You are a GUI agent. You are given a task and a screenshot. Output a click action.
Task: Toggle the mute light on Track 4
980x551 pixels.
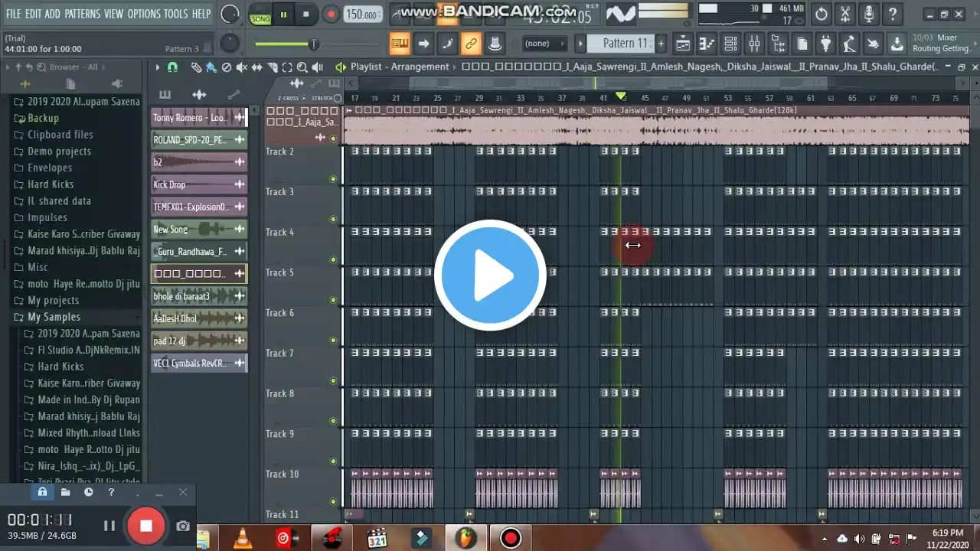333,259
